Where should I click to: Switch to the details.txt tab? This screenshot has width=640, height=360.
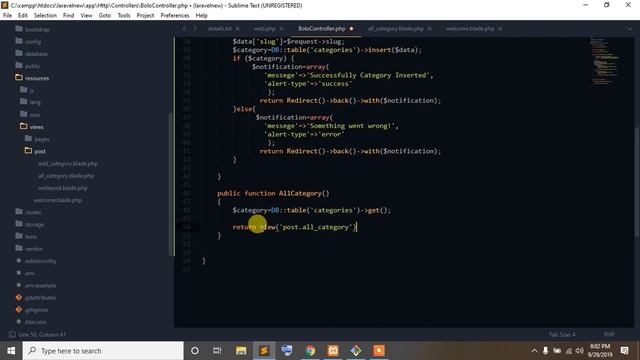(x=220, y=29)
